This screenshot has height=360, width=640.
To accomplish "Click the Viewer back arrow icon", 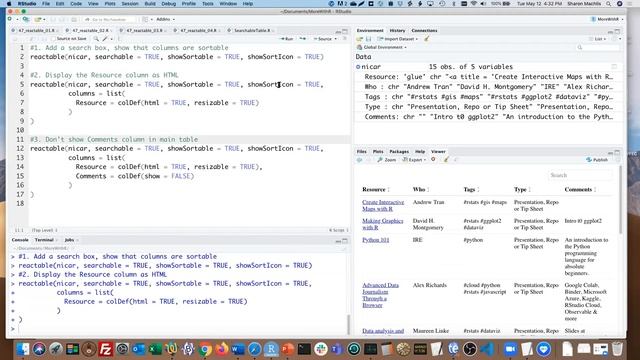I will [x=359, y=160].
